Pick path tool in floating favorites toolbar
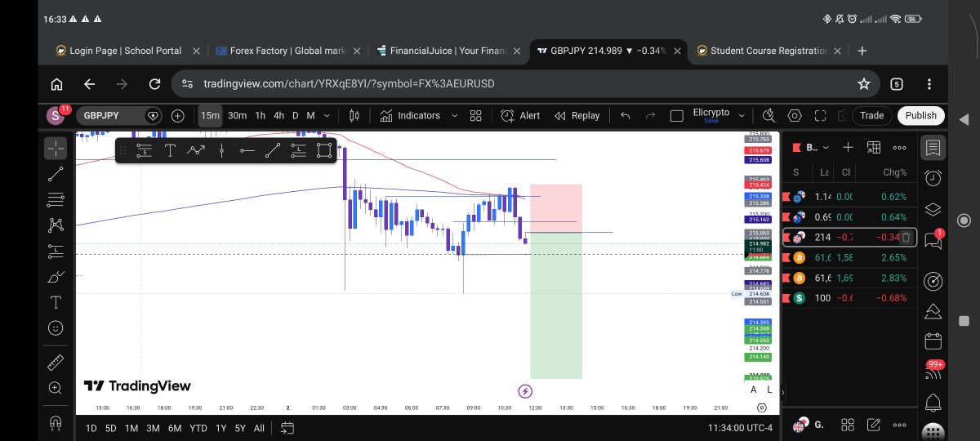 click(196, 150)
